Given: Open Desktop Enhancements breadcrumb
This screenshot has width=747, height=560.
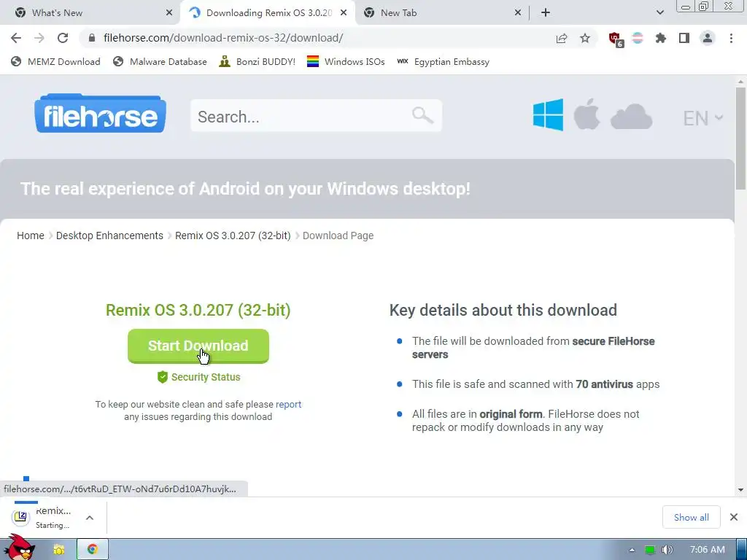Looking at the screenshot, I should 109,236.
